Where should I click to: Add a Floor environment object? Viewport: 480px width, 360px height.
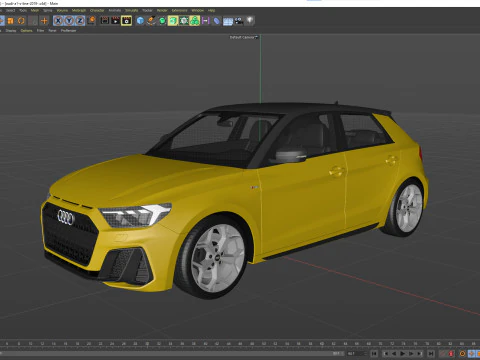(228, 21)
